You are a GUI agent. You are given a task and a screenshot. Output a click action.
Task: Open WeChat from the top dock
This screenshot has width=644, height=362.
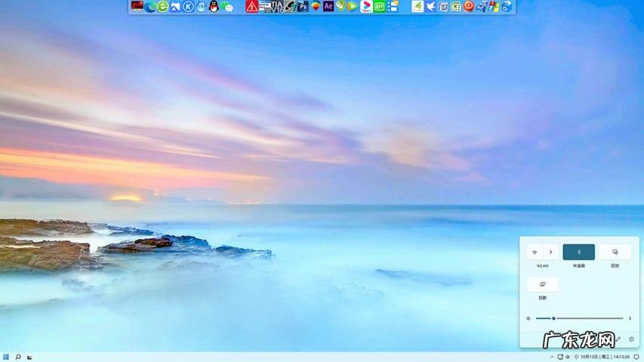226,7
